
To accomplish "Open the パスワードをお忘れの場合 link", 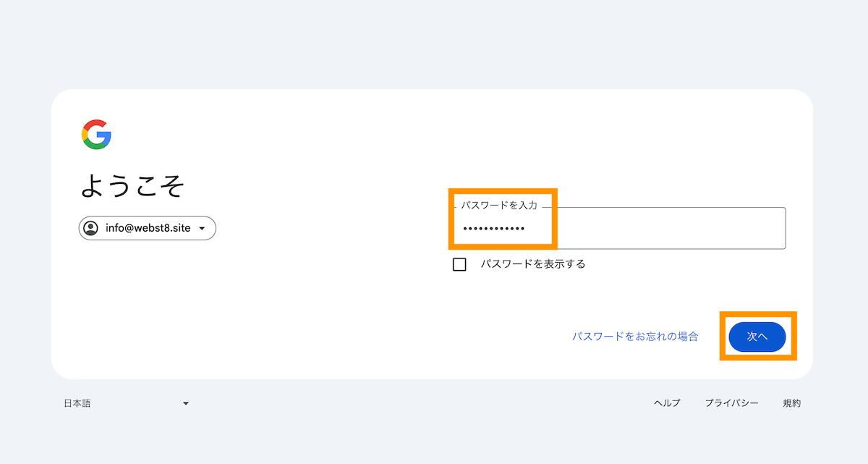I will point(635,337).
